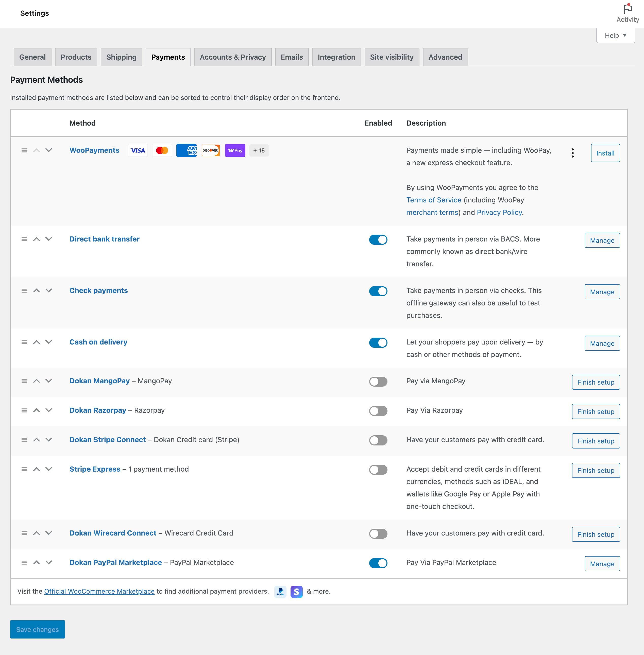
Task: Grab the Stripe Express drag handle
Action: pos(24,469)
